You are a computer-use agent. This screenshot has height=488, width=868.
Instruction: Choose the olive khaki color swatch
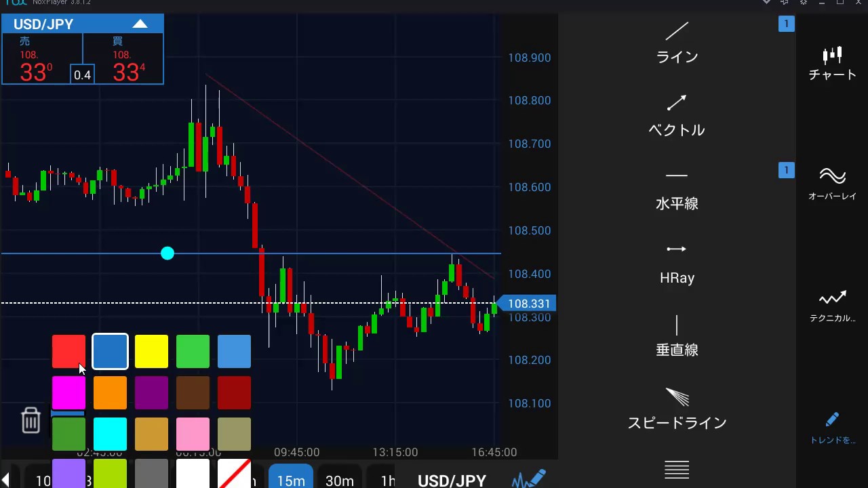234,434
